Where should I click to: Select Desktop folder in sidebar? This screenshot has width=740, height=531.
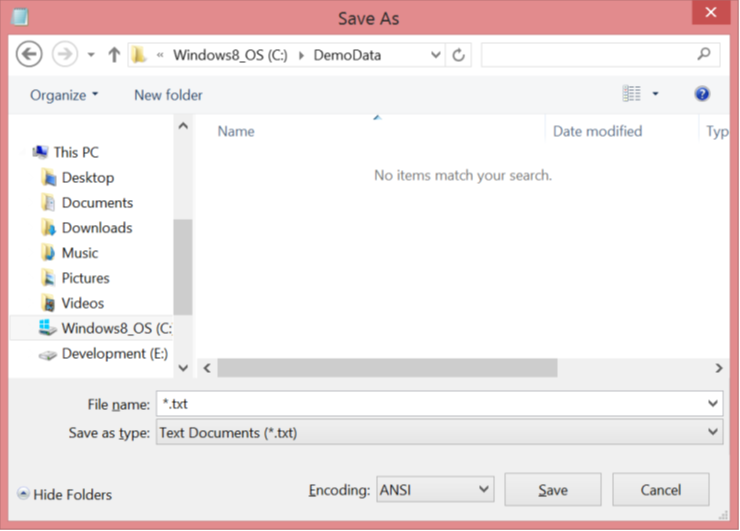[x=87, y=177]
